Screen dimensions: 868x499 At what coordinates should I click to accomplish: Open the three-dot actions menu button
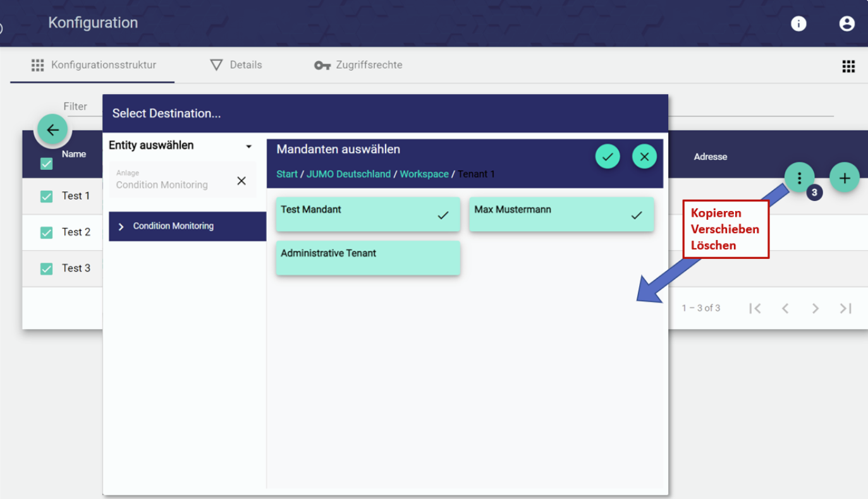tap(800, 177)
